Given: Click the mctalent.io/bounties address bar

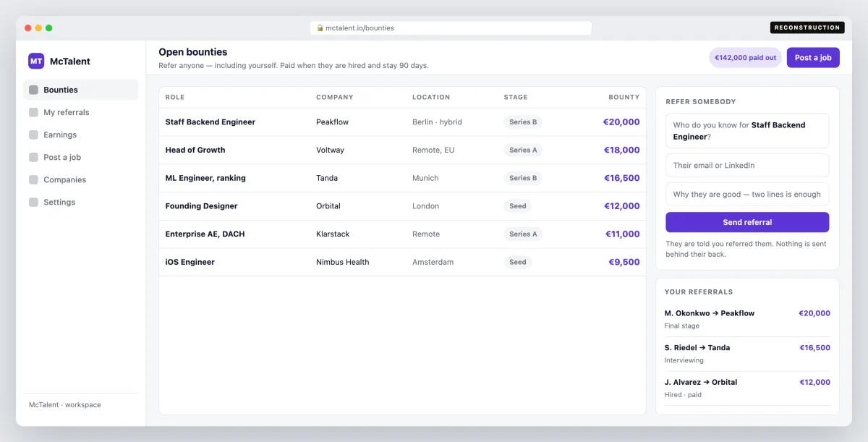Looking at the screenshot, I should click(451, 27).
